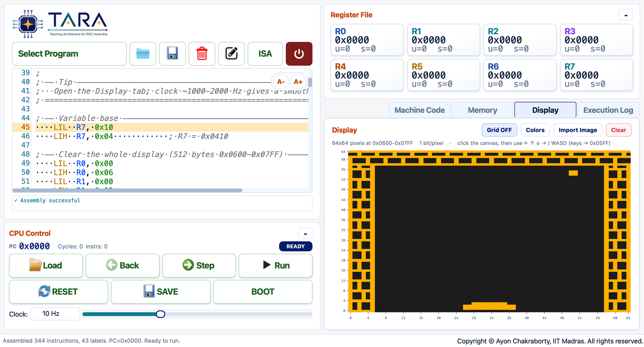This screenshot has height=347, width=644.
Task: Click the TARA logo
Action: click(60, 24)
